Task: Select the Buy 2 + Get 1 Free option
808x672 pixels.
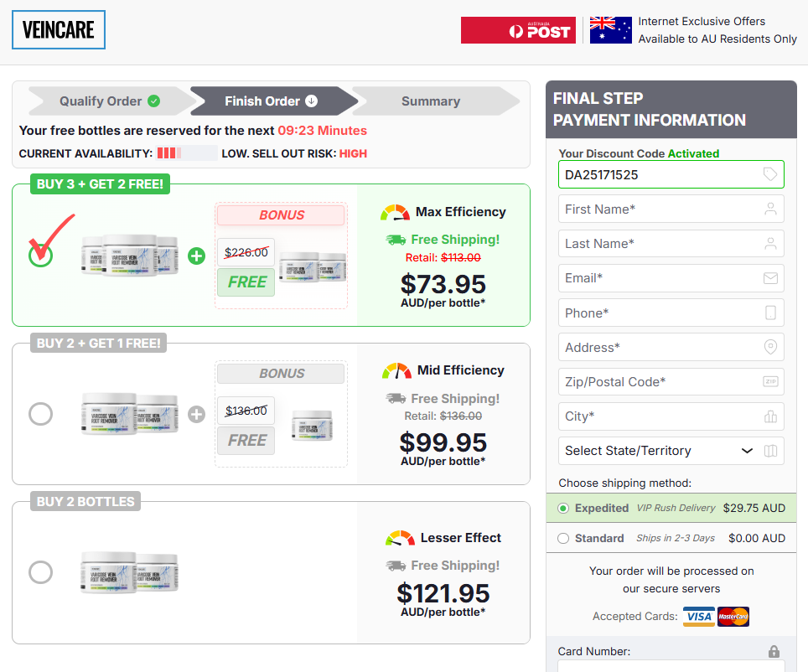Action: [x=40, y=414]
